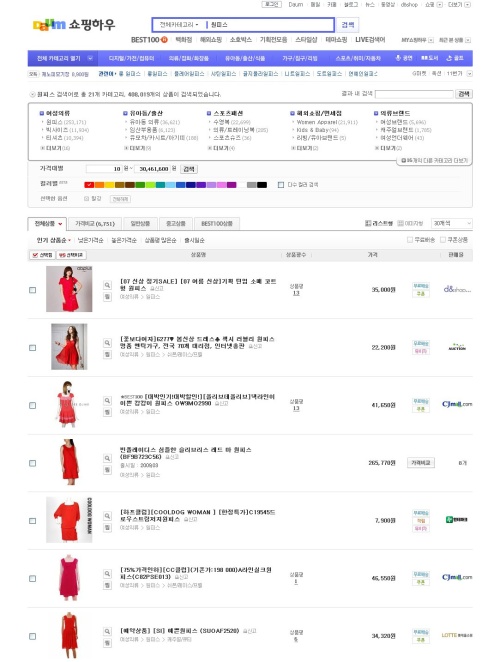
Task: Select the red color swatch
Action: [x=89, y=185]
